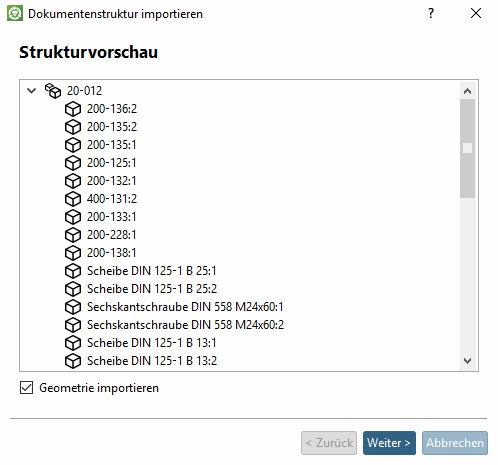The width and height of the screenshot is (498, 465).
Task: Select tree item 200-132:1
Action: click(112, 181)
